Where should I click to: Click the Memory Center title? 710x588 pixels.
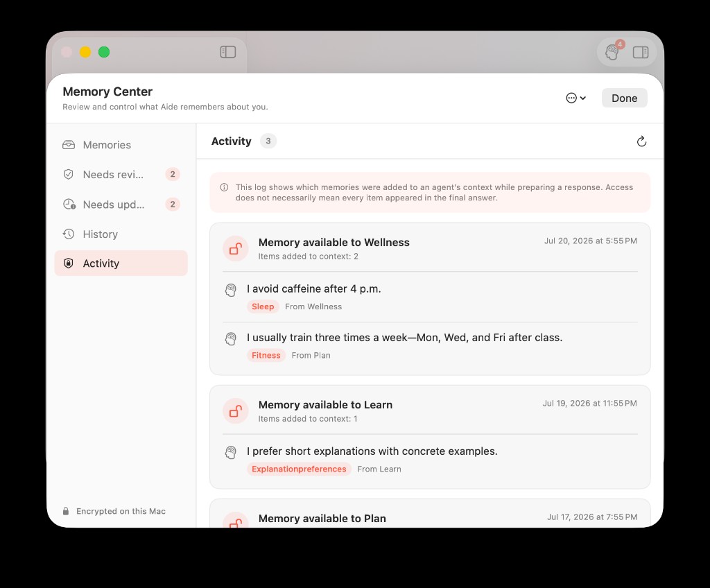[x=107, y=92]
